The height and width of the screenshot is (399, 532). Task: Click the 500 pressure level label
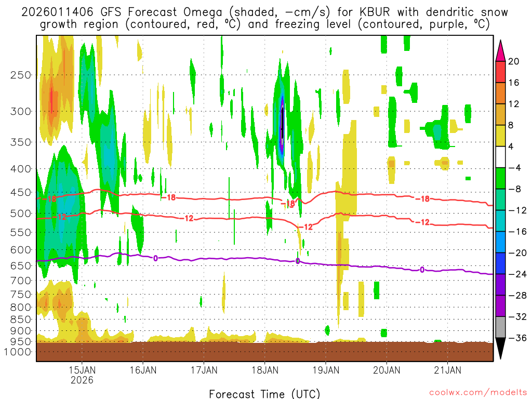(x=21, y=214)
